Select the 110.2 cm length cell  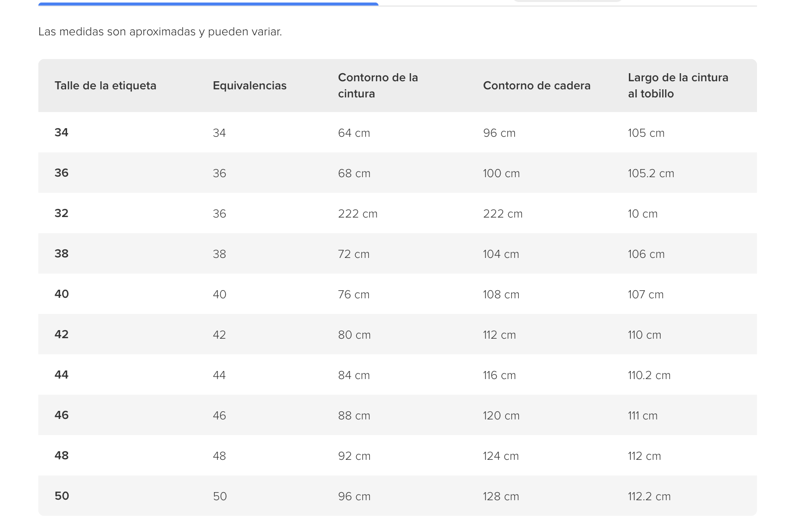click(649, 375)
